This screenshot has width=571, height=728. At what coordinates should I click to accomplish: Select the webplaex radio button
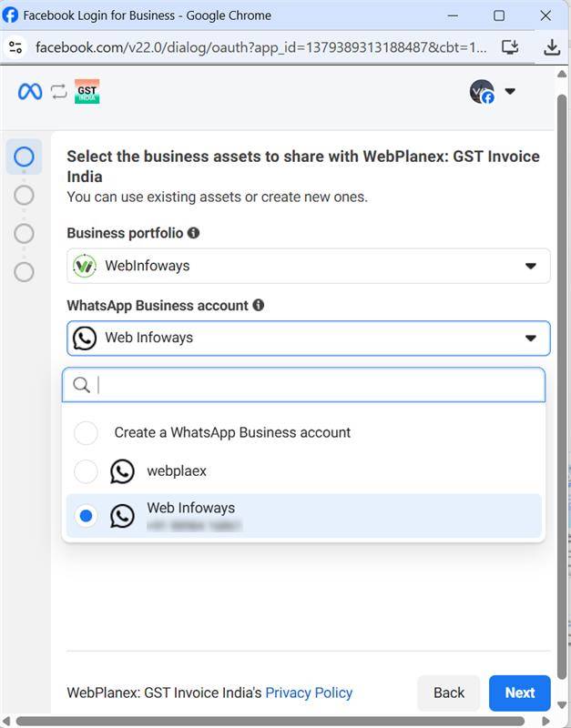86,471
